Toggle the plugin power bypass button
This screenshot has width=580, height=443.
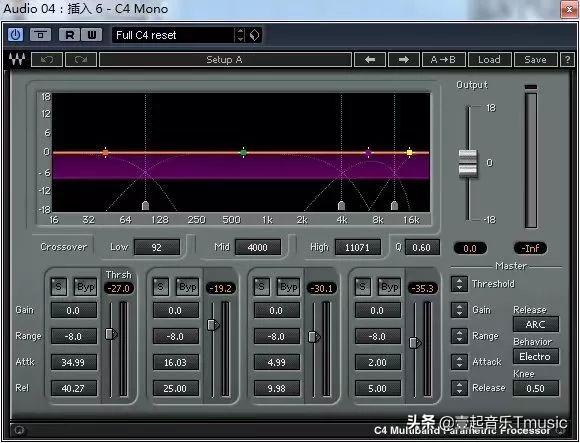[15, 35]
